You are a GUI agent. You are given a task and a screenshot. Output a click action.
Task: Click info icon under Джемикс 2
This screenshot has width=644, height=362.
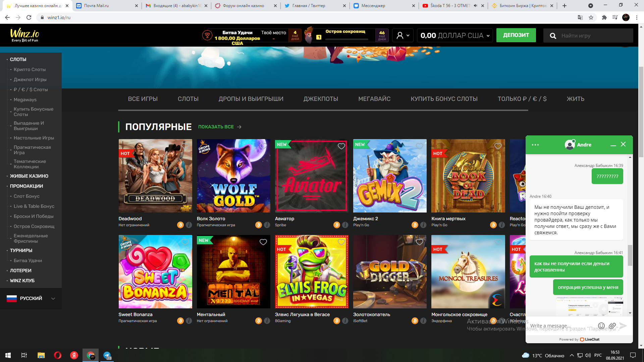tap(423, 225)
